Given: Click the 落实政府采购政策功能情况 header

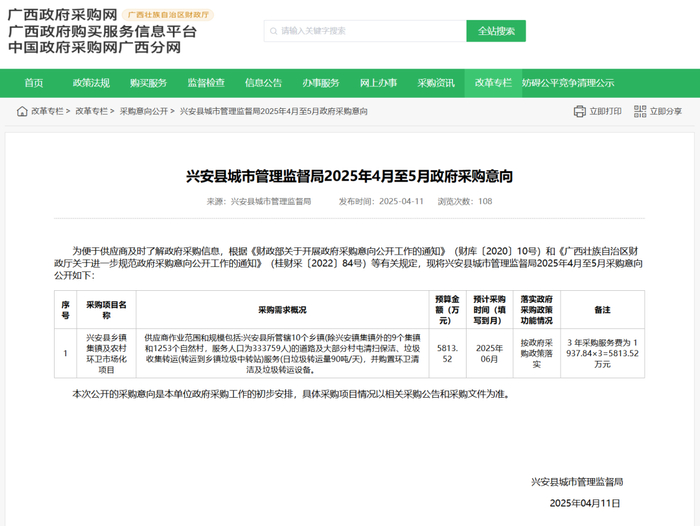Looking at the screenshot, I should click(537, 310).
